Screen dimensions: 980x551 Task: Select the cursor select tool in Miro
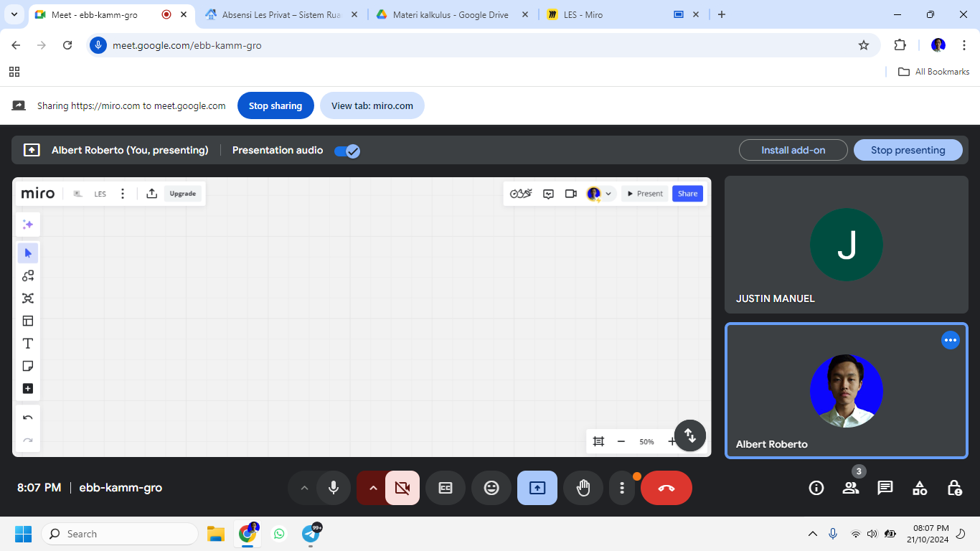28,253
